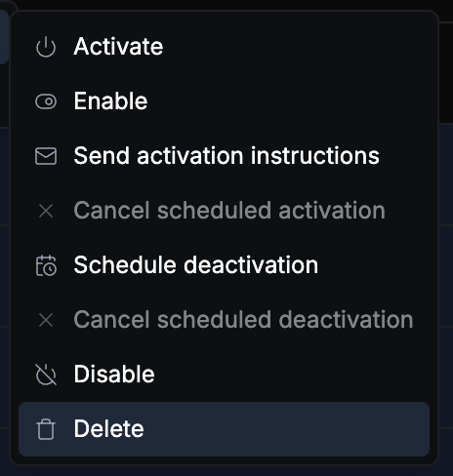The image size is (453, 476).
Task: Click the X icon beside Cancel scheduled deactivation
Action: point(46,320)
